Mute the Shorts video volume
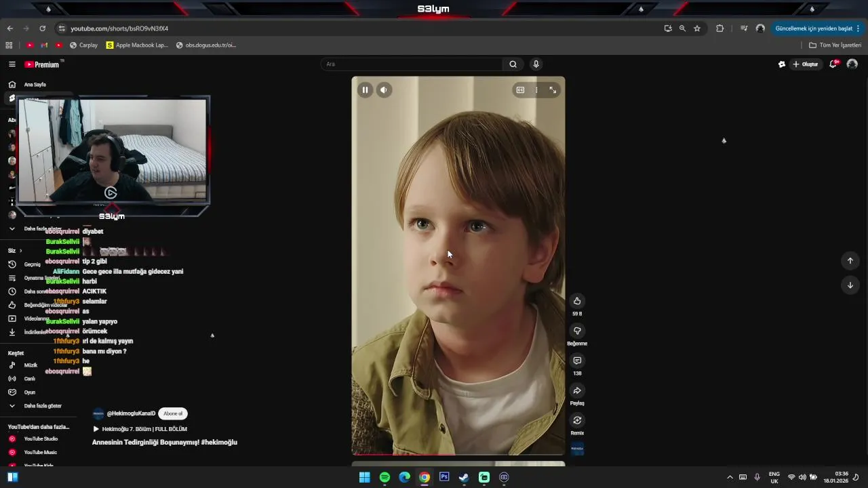868x488 pixels. [x=384, y=89]
